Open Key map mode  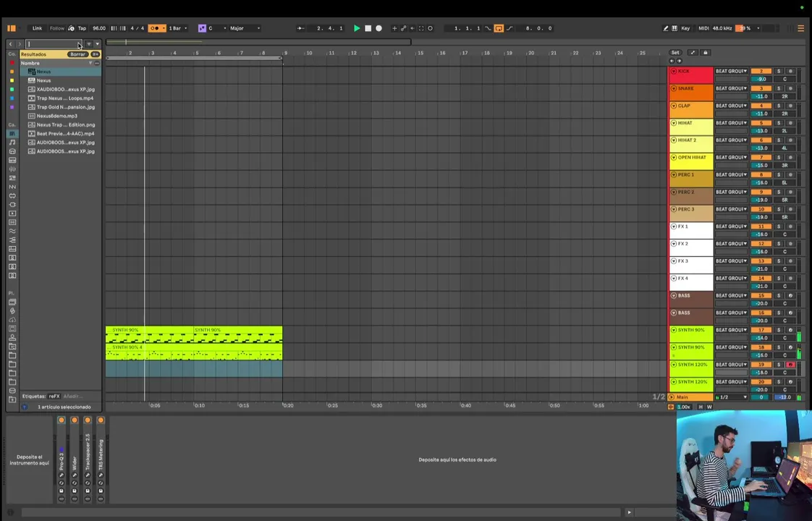coord(685,28)
